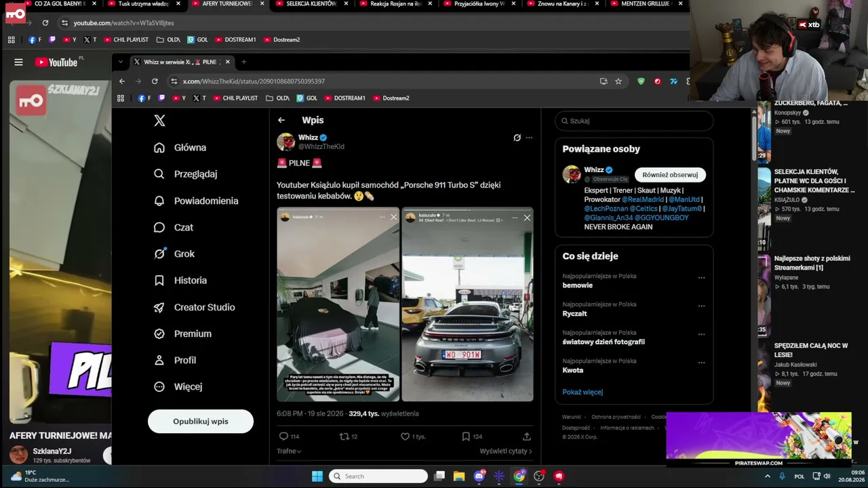The image size is (868, 488).
Task: Click the Również obserwuj button for Whizz
Action: coord(670,175)
